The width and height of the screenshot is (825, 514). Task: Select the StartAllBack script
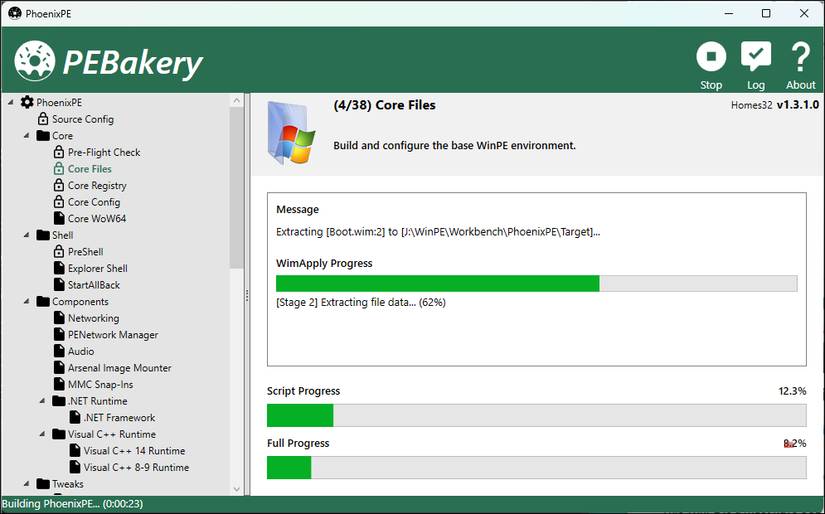(x=94, y=285)
